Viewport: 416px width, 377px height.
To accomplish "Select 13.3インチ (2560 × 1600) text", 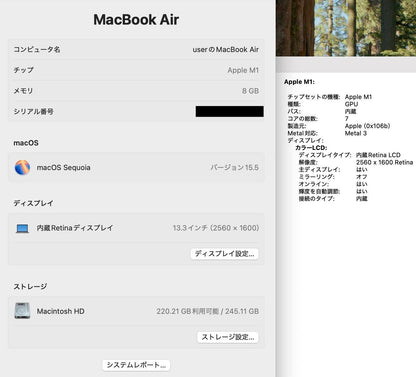I will tap(216, 228).
